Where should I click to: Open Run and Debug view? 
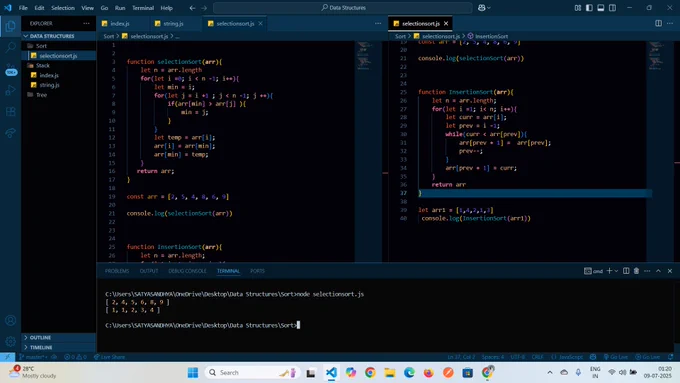coord(10,90)
